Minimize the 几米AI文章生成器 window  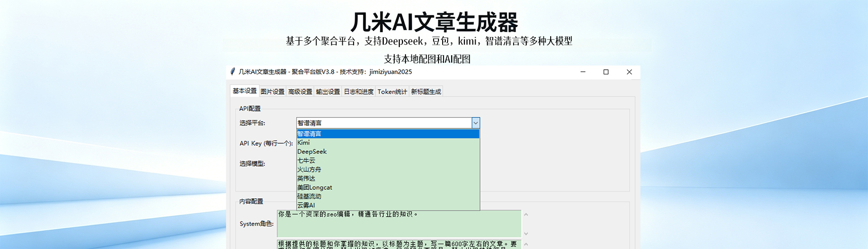[583, 72]
